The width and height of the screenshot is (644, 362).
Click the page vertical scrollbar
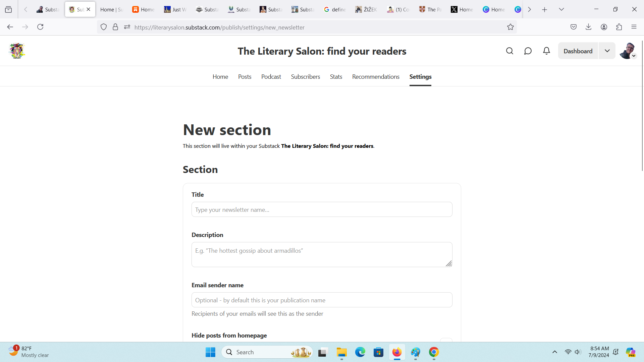pos(642,107)
